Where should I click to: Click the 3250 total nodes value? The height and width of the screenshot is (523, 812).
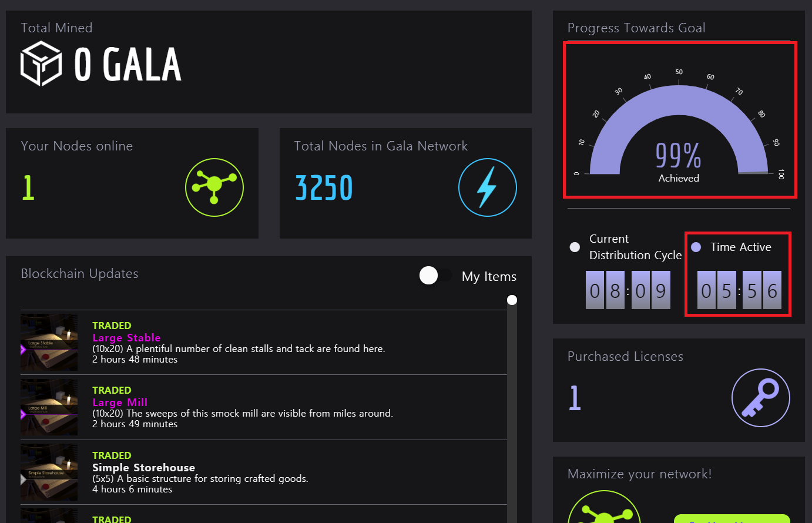point(324,188)
